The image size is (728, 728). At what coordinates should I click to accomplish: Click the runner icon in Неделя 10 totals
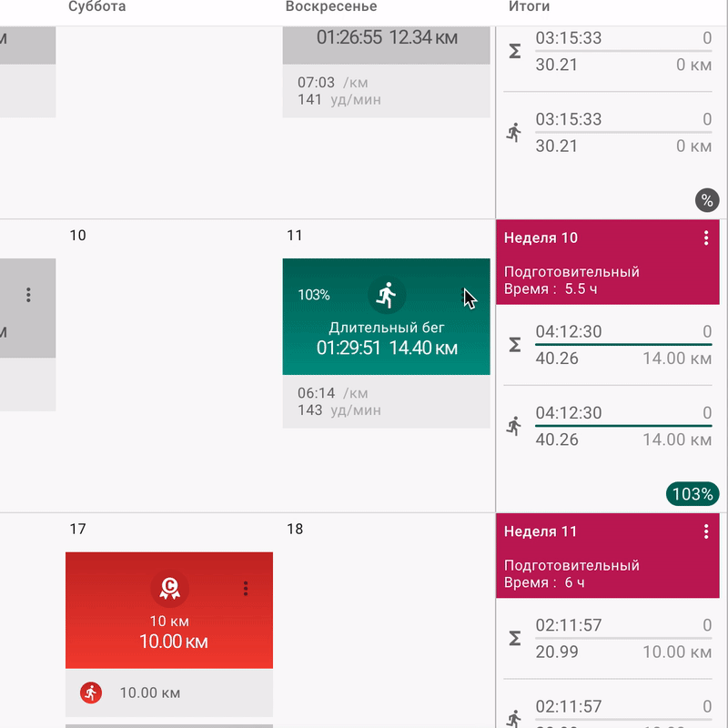coord(514,426)
